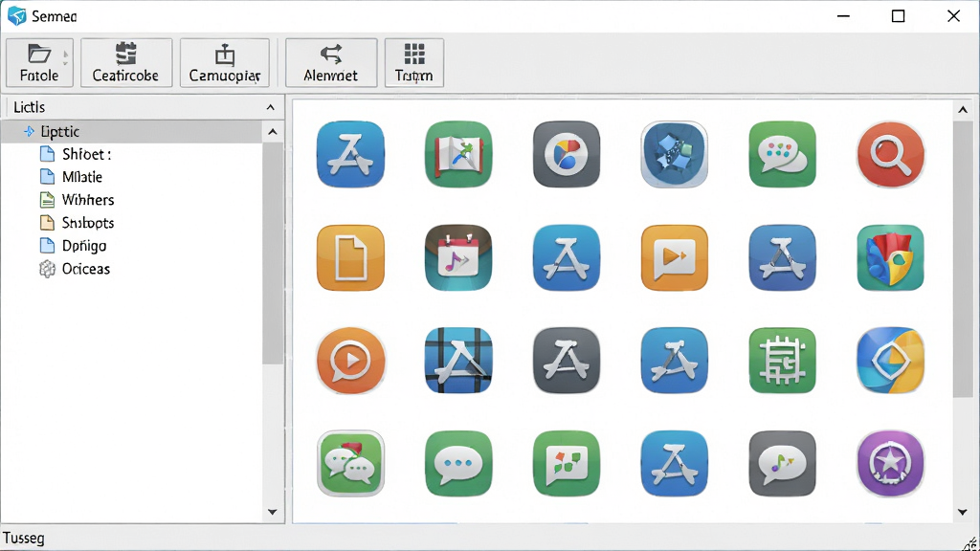
Task: Click the Alenvaet arrows toolbar button
Action: pos(330,62)
